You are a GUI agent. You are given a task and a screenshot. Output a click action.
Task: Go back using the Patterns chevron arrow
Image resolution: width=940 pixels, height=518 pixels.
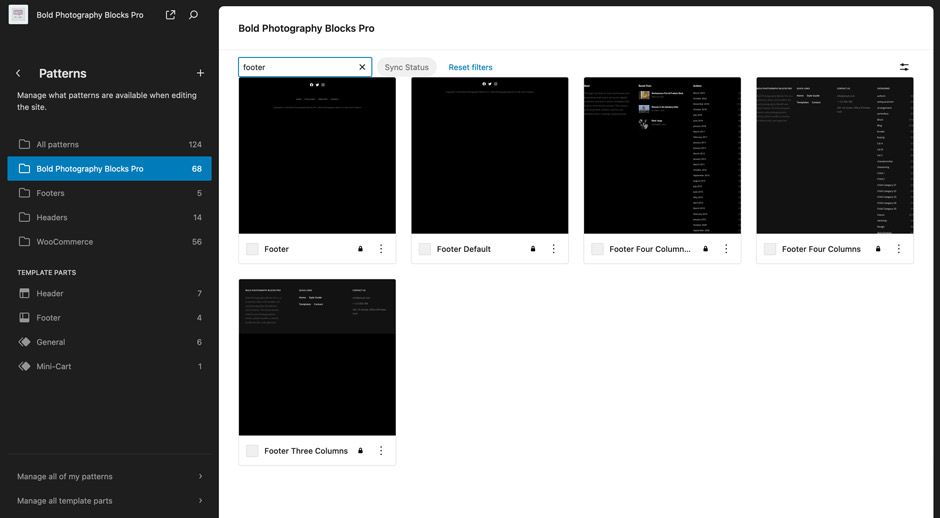pyautogui.click(x=18, y=73)
